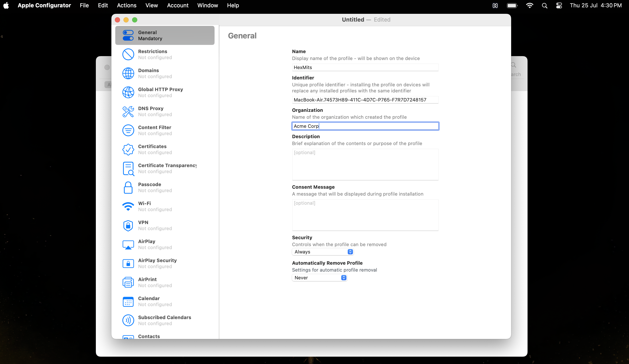Click the Organization field with Acme Corp
Image resolution: width=629 pixels, height=364 pixels.
[x=365, y=126]
